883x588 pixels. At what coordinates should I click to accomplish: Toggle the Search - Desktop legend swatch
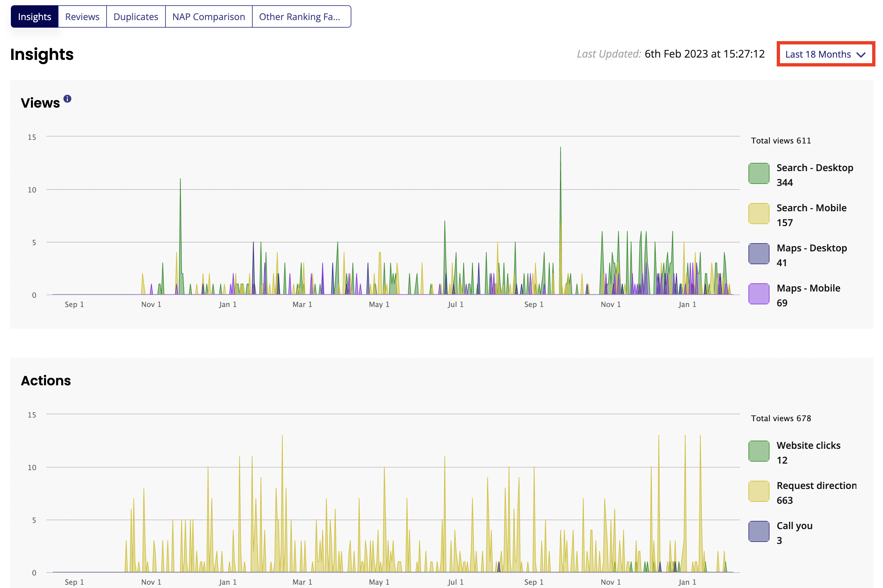[759, 173]
